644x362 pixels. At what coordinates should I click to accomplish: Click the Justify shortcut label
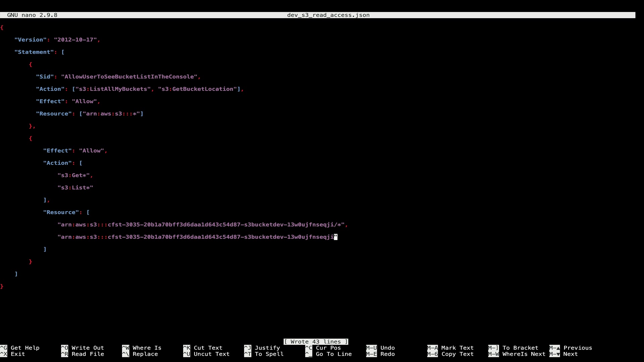(x=267, y=348)
